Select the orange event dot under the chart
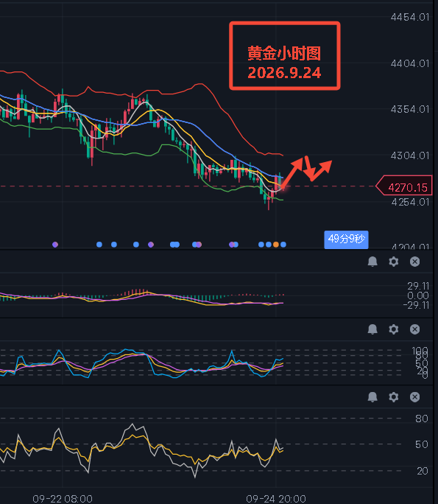Viewport: 438px width, 504px height. (276, 245)
